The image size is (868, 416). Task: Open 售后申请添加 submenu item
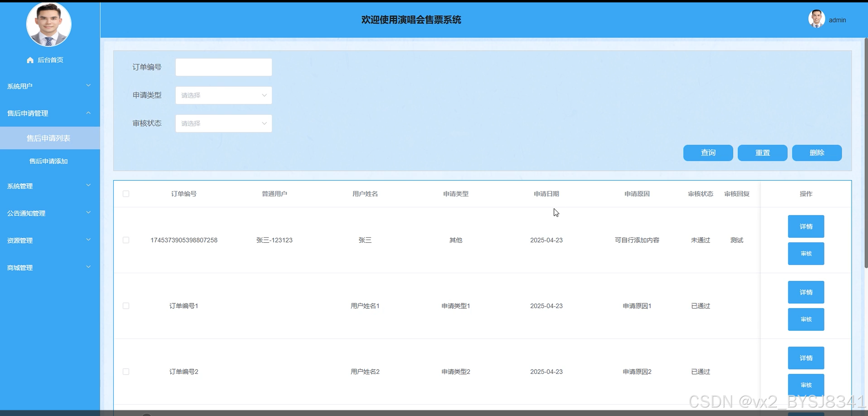click(49, 161)
